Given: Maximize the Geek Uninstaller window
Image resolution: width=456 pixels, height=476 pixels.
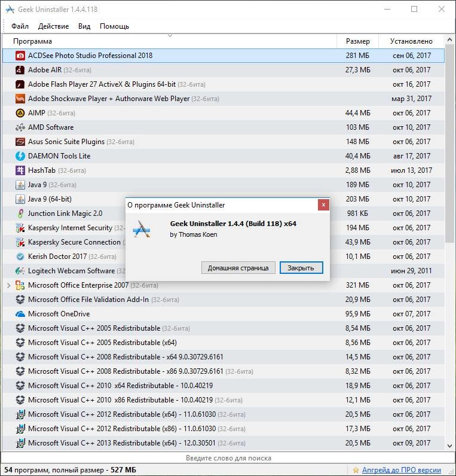Looking at the screenshot, I should tap(414, 9).
